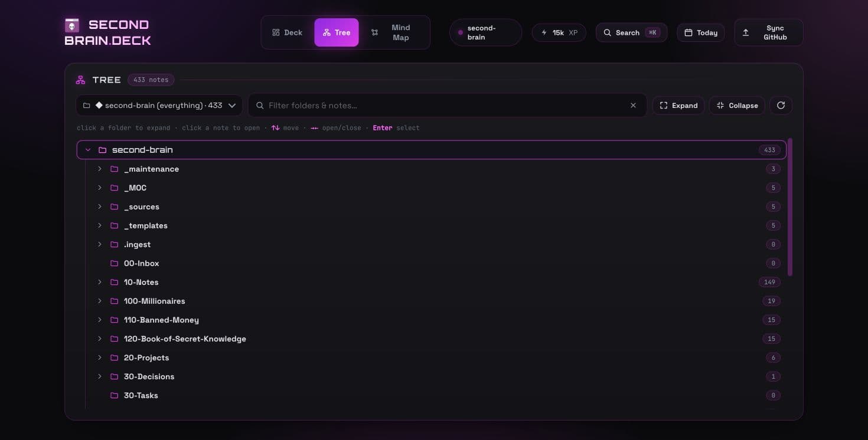Click the .ingest folder icon
This screenshot has width=868, height=440.
115,244
